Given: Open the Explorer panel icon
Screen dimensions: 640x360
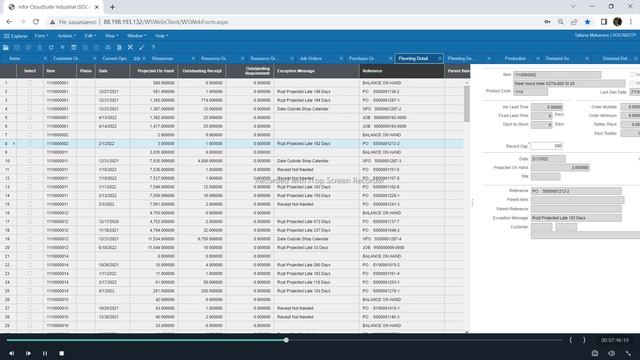Looking at the screenshot, I should pos(7,36).
